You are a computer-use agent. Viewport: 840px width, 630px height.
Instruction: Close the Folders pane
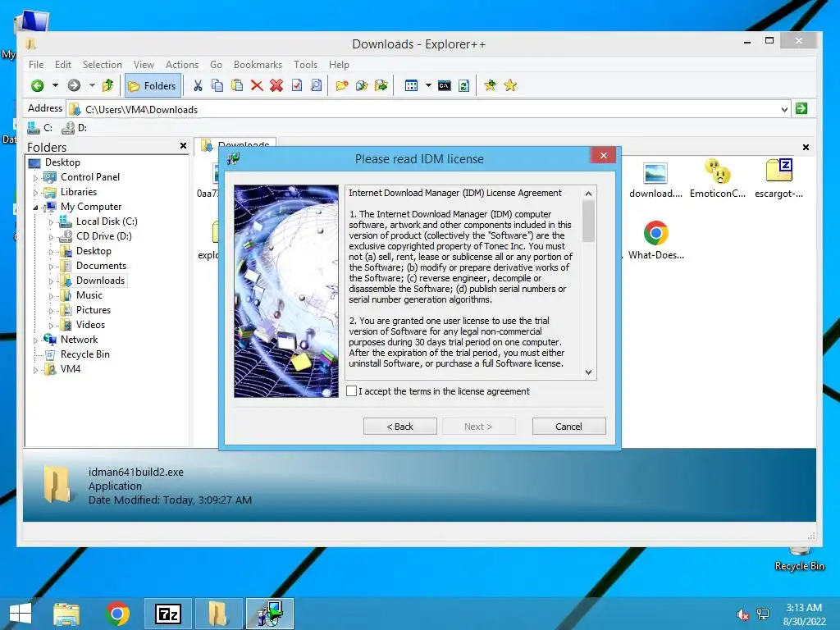(x=183, y=146)
